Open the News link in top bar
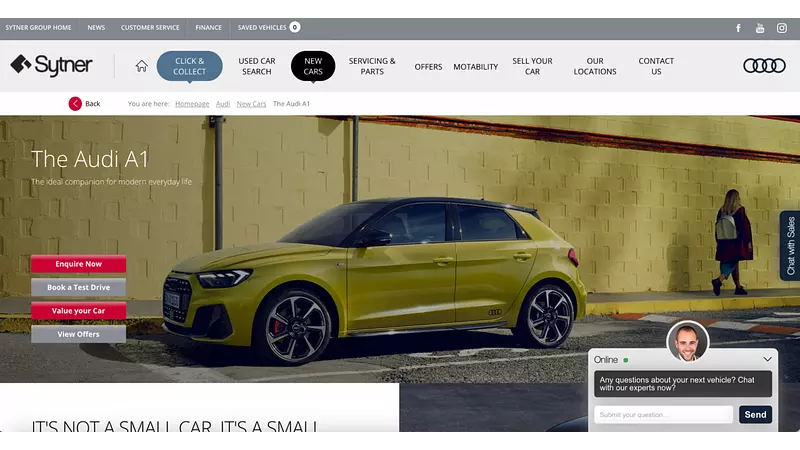The width and height of the screenshot is (800, 450). tap(96, 28)
